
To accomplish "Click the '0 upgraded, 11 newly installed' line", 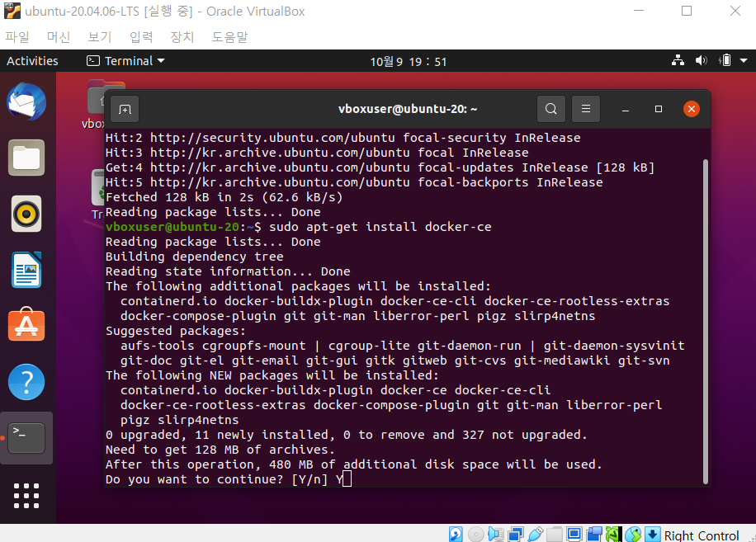I will pos(346,435).
